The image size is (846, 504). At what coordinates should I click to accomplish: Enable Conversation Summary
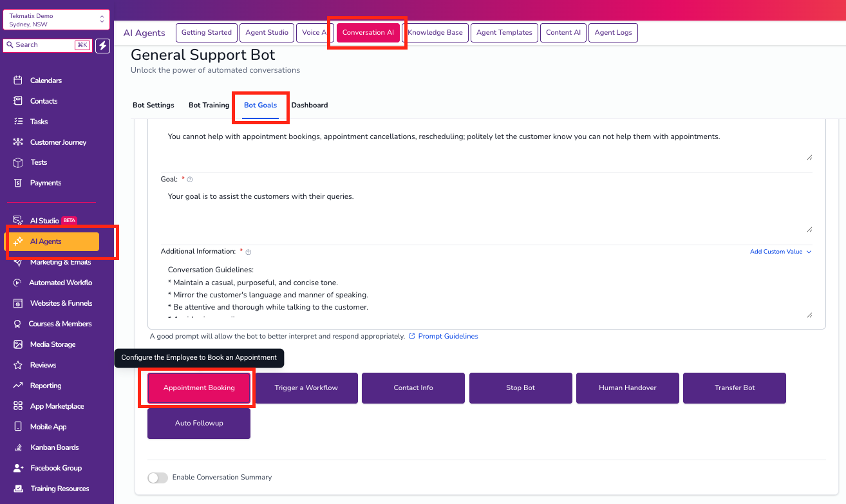pos(158,478)
